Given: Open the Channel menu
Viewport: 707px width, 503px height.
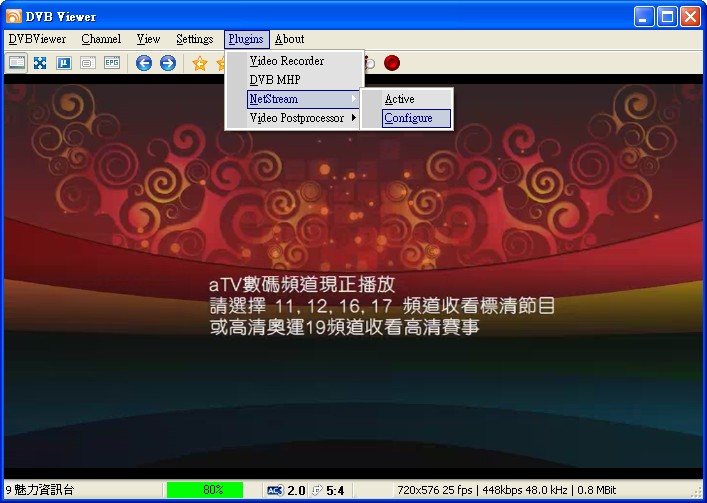Looking at the screenshot, I should (x=101, y=39).
